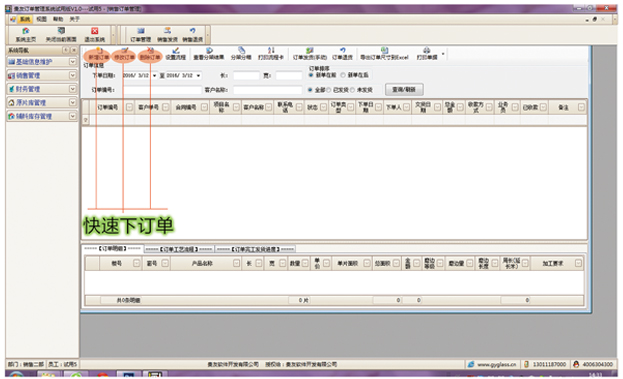Click the 打印单据 printer icon
Image resolution: width=623 pixels, height=379 pixels.
point(427,54)
